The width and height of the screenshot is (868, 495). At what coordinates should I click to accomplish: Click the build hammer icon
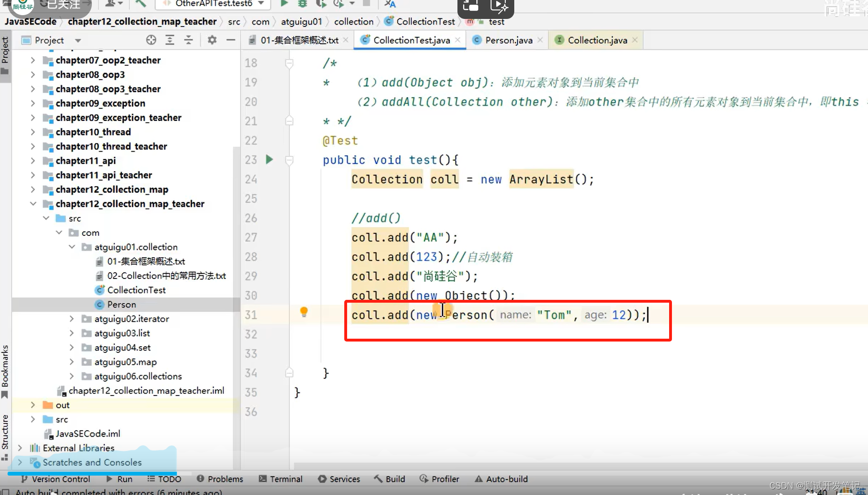pos(141,4)
